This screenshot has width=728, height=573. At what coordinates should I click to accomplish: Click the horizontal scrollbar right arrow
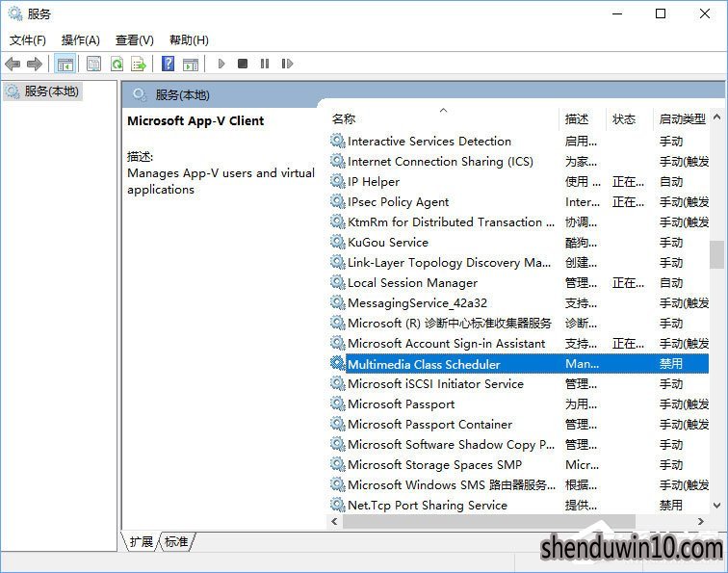click(x=701, y=521)
